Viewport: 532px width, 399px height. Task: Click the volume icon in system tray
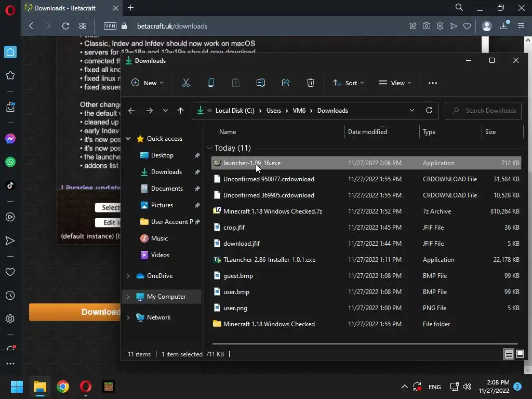[x=467, y=387]
